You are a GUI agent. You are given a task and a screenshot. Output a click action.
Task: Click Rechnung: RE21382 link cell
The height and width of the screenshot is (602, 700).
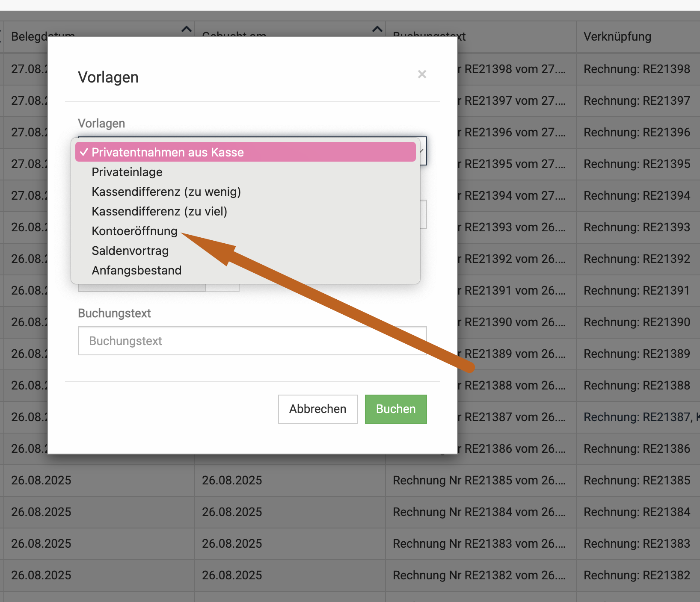point(637,575)
